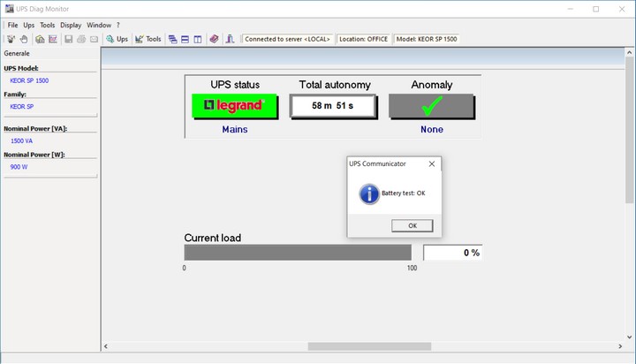Click the hand toolbar icon
The image size is (636, 364).
click(x=24, y=39)
